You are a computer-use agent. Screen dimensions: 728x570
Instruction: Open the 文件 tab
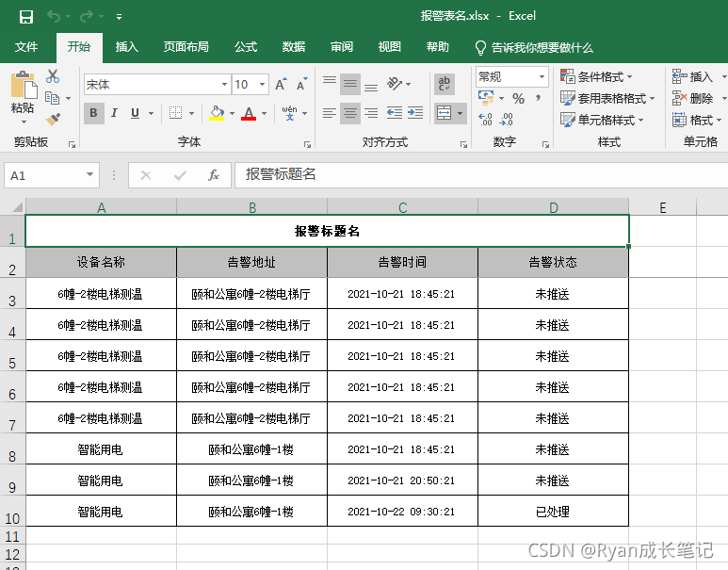click(x=26, y=47)
